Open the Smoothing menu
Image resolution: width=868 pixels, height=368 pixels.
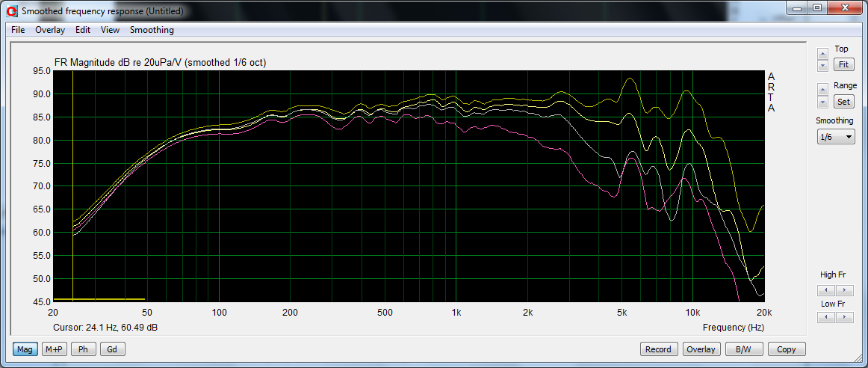(152, 30)
